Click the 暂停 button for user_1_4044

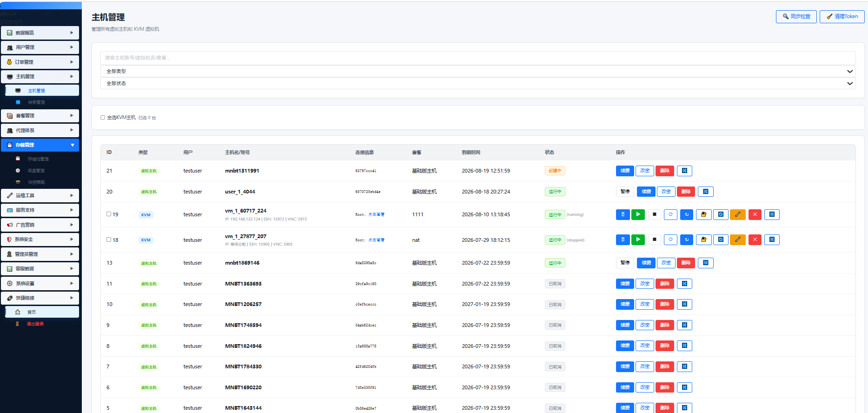[625, 192]
